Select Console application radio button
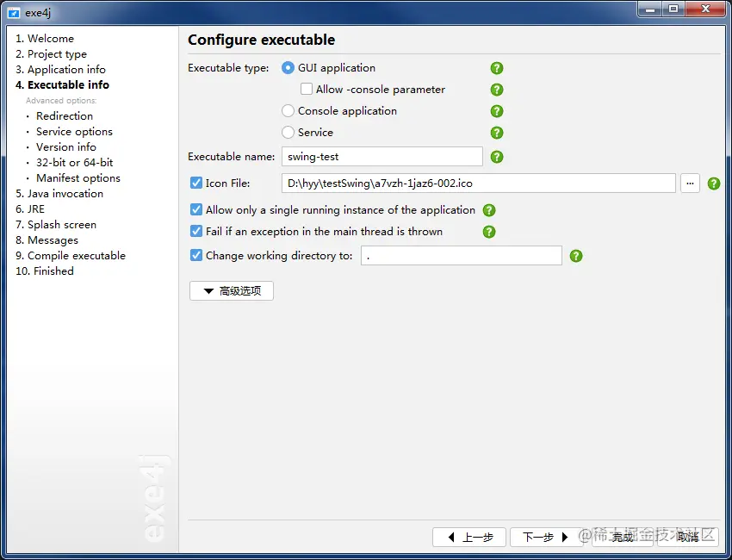 tap(288, 110)
